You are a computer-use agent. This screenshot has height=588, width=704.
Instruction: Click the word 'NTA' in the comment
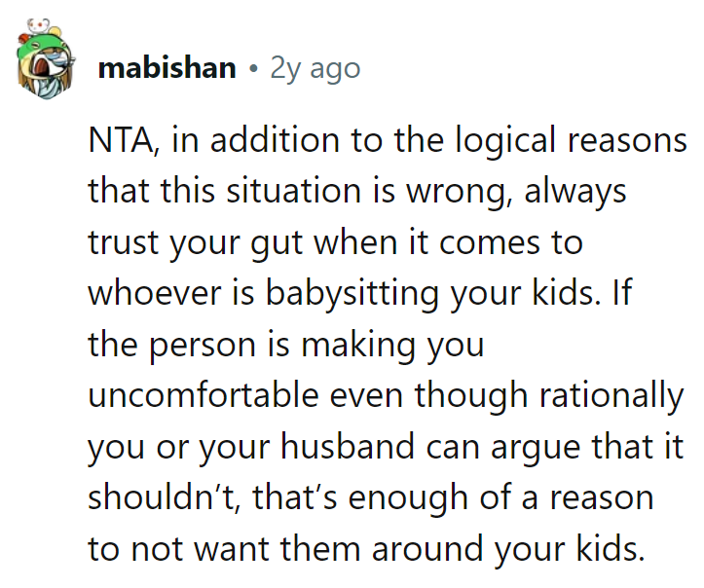(121, 140)
